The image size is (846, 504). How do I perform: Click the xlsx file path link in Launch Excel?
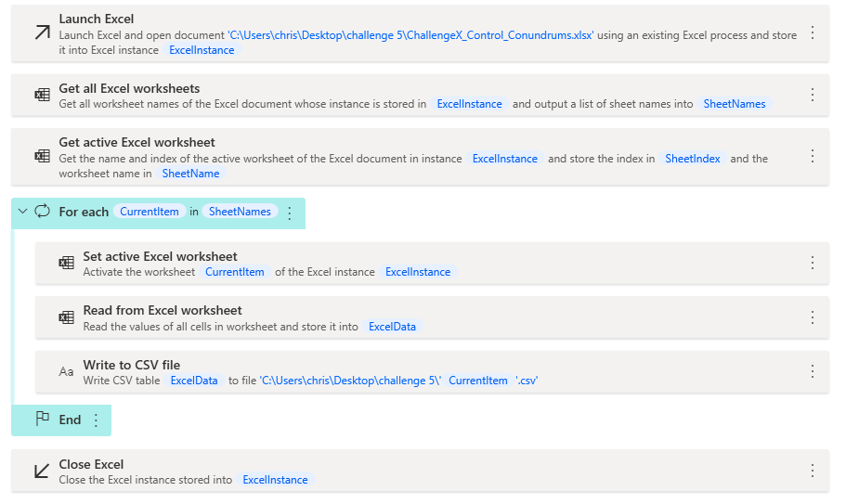pos(410,35)
